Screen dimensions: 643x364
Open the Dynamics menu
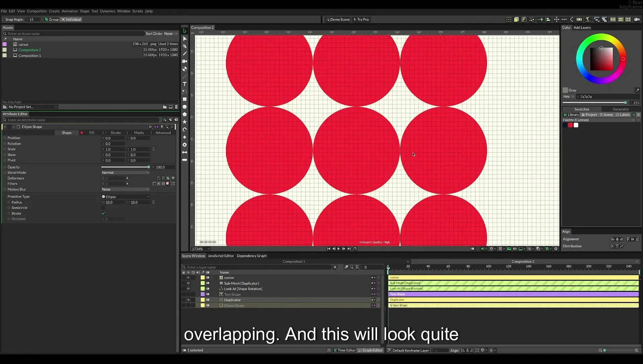point(108,11)
